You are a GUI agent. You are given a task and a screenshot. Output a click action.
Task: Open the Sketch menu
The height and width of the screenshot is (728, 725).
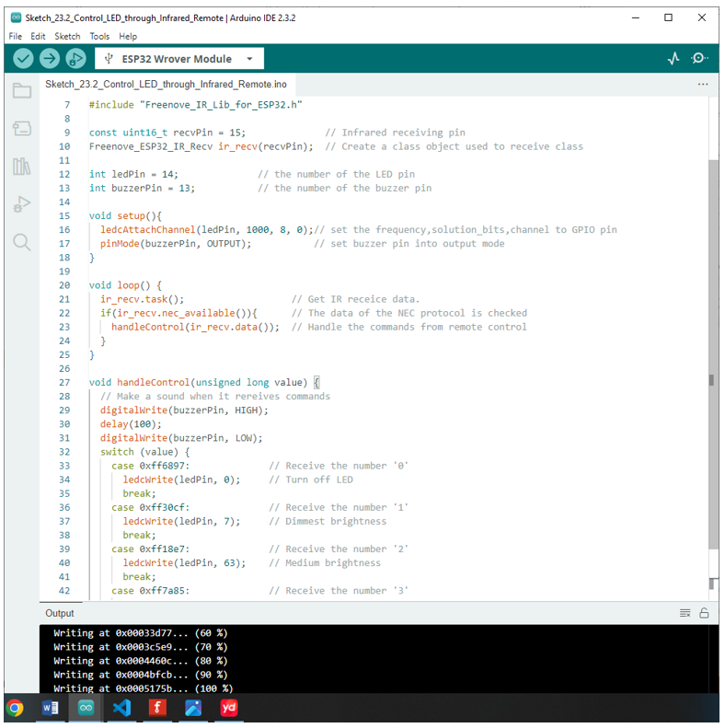tap(67, 36)
